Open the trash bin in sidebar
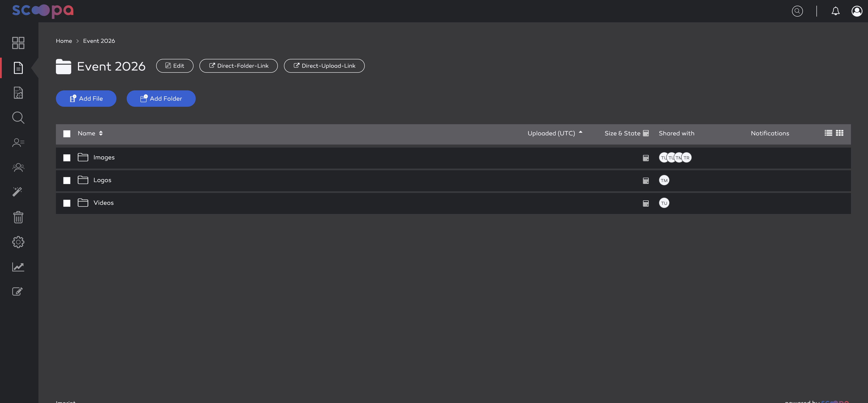Image resolution: width=868 pixels, height=403 pixels. click(18, 217)
